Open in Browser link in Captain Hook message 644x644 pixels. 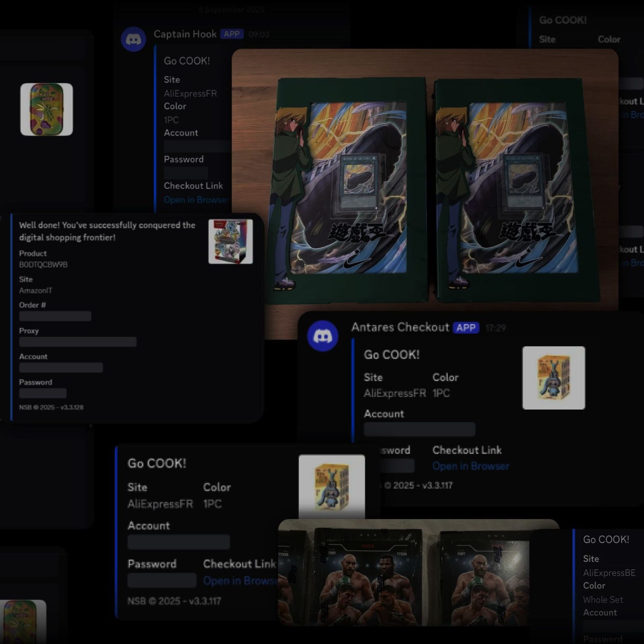tap(196, 200)
